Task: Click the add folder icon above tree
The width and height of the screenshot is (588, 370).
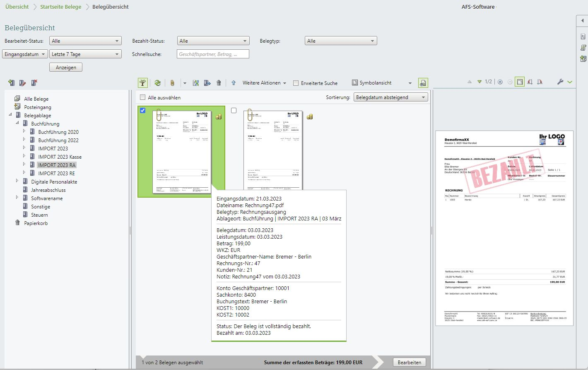Action: 11,83
